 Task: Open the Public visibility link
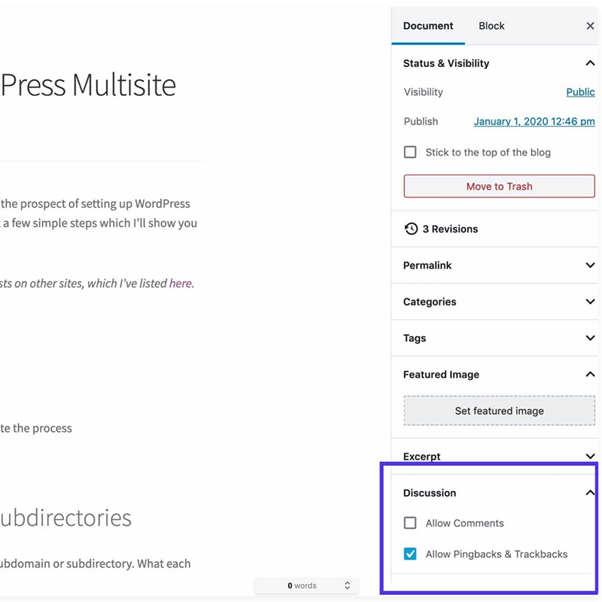[580, 92]
